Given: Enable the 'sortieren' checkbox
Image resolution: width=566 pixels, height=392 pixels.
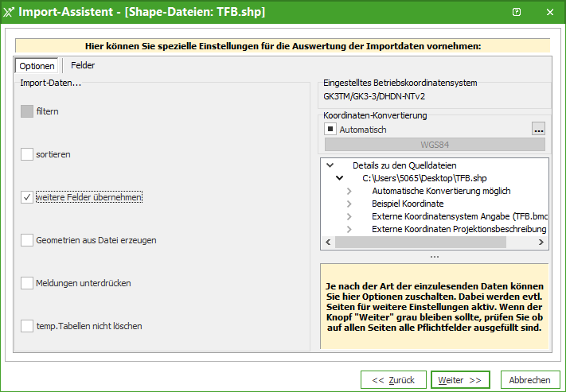Looking at the screenshot, I should pyautogui.click(x=27, y=154).
